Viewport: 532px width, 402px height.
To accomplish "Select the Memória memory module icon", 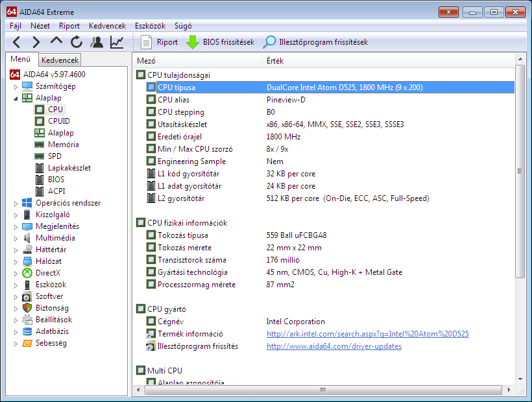I will click(x=40, y=145).
